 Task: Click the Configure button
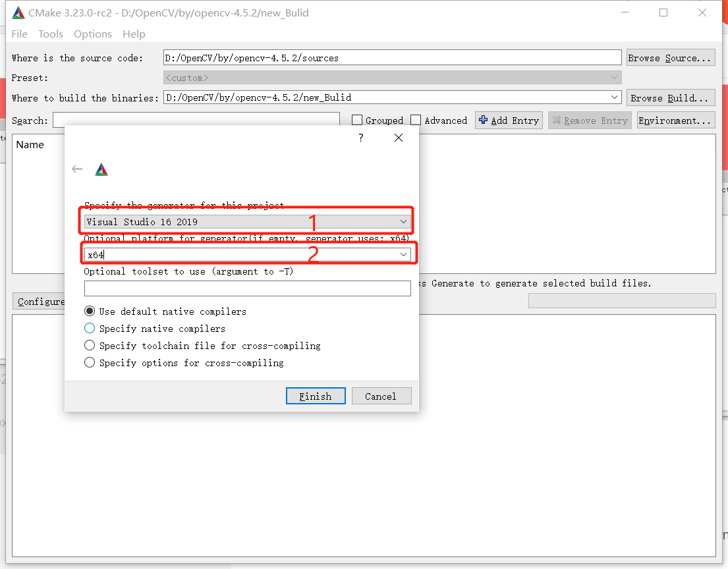click(39, 302)
